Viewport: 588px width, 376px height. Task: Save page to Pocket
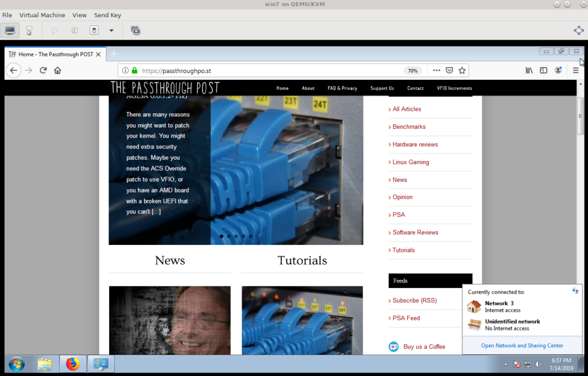click(x=449, y=70)
